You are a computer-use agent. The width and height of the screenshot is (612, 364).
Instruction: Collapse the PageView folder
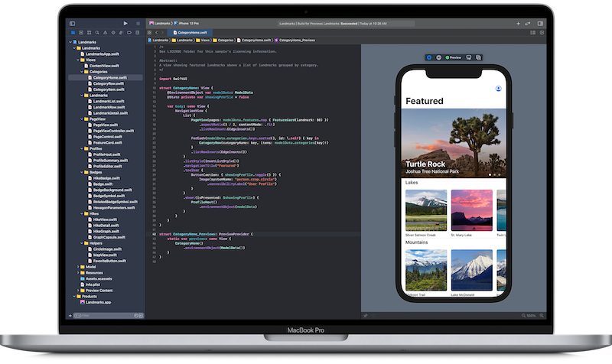tap(82, 119)
